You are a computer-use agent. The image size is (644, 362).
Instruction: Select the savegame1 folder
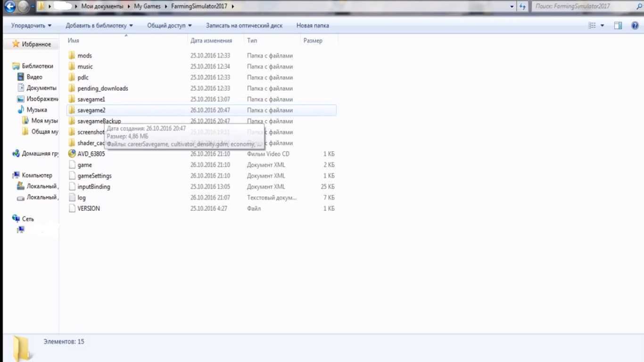point(91,99)
